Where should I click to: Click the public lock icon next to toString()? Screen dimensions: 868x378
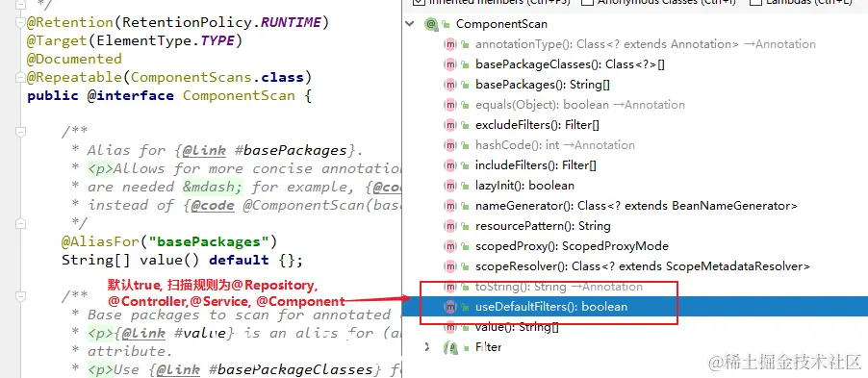tap(466, 287)
